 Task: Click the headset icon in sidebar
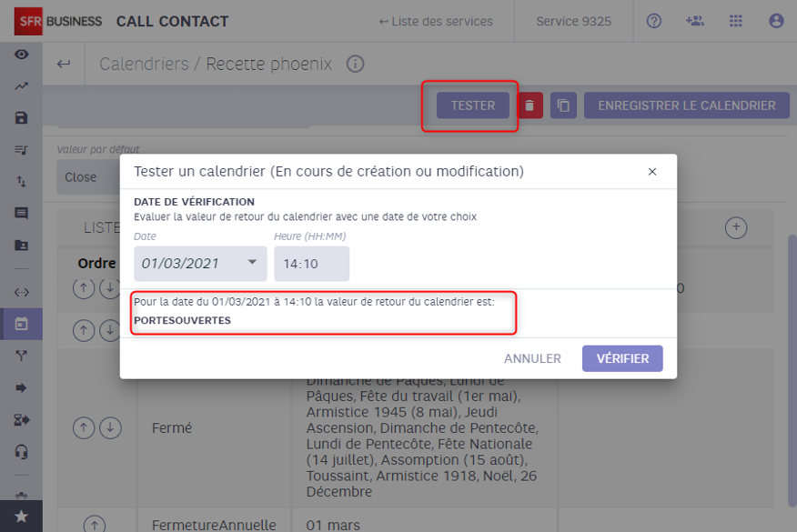(21, 452)
